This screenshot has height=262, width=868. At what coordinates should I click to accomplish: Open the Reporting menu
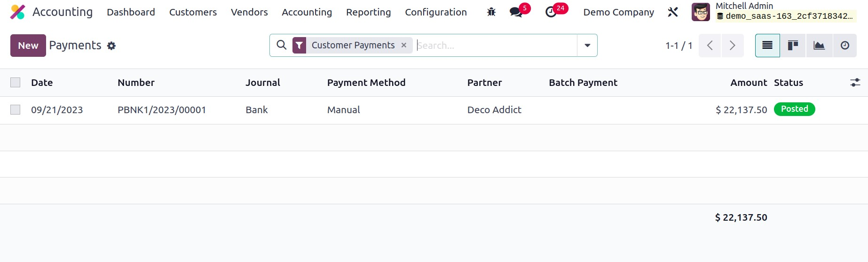(368, 12)
